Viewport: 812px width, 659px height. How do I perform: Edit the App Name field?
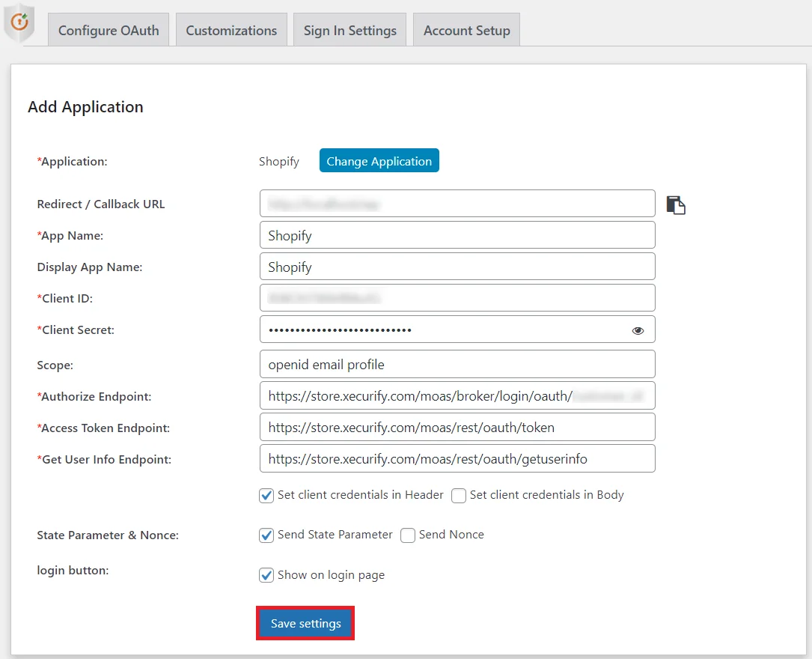[x=457, y=234]
